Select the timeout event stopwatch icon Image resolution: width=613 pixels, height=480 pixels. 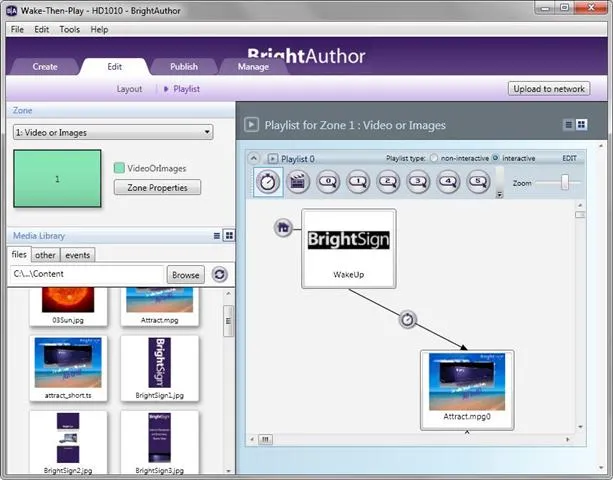(268, 182)
